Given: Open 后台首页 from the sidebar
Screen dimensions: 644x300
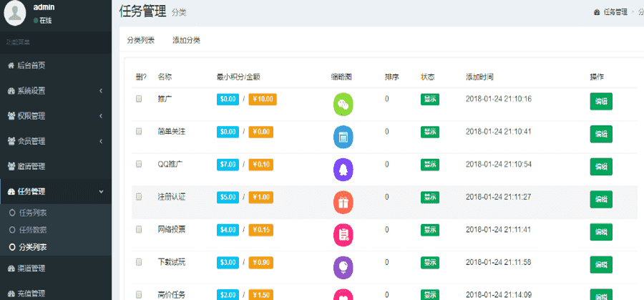Looking at the screenshot, I should [x=31, y=65].
